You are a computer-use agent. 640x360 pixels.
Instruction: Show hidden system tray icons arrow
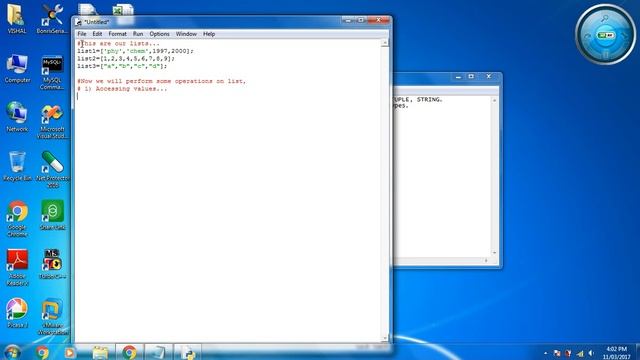(x=546, y=353)
